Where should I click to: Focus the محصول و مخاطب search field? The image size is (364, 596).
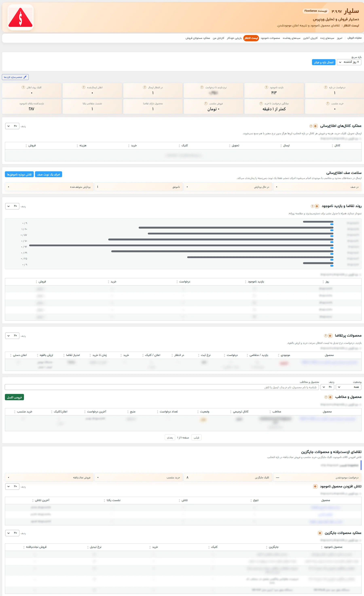(x=162, y=387)
